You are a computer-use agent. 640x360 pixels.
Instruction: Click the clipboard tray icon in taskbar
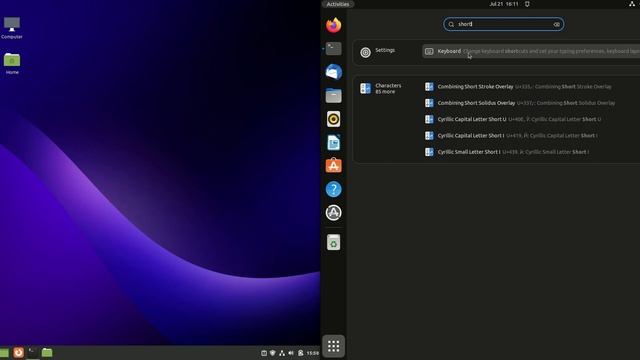[264, 353]
